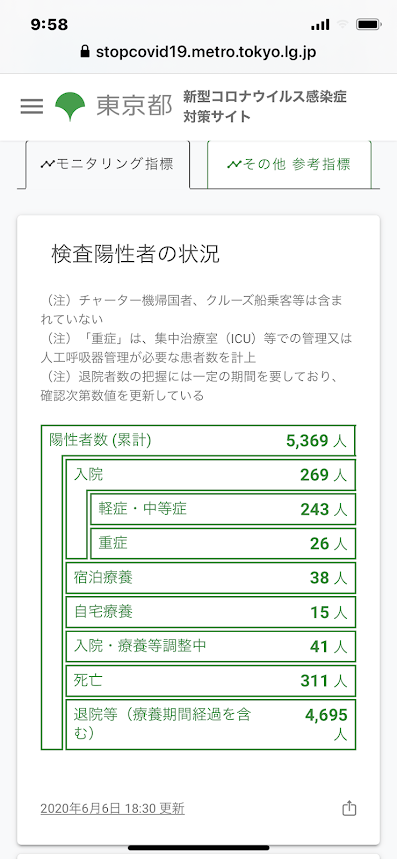The height and width of the screenshot is (859, 397).
Task: Tap the 検査陽性者の状況 card heading
Action: tap(135, 254)
